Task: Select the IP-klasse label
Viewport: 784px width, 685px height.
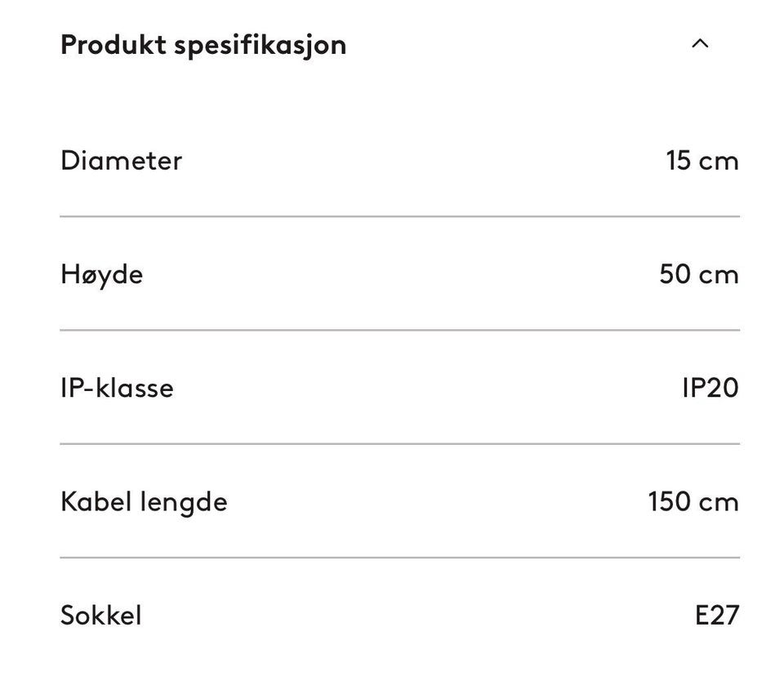Action: [117, 388]
